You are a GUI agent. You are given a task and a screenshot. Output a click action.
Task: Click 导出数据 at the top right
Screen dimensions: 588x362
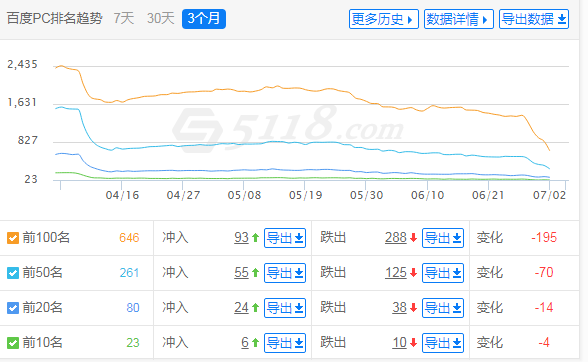[534, 19]
